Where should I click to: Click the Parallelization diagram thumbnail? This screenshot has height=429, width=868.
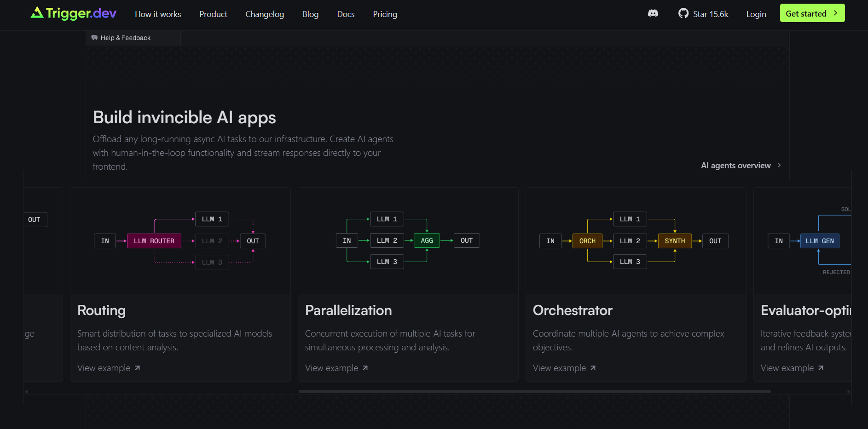[x=408, y=240]
